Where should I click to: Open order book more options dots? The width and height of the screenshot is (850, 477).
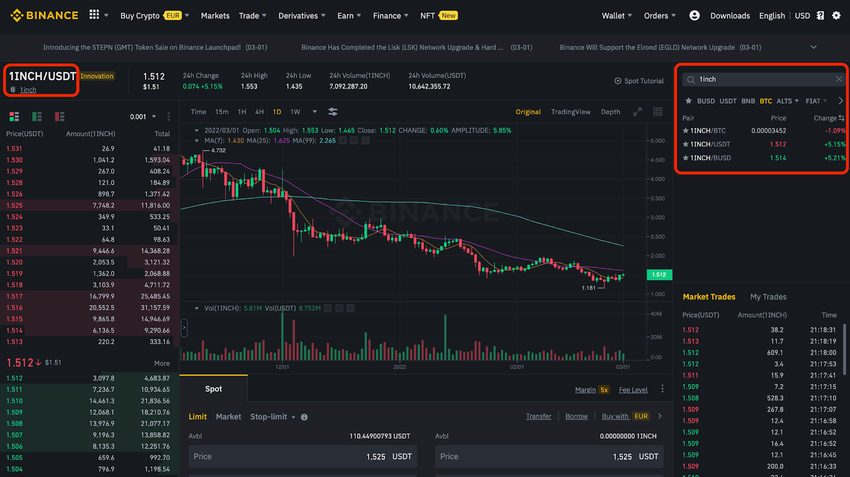(x=169, y=117)
